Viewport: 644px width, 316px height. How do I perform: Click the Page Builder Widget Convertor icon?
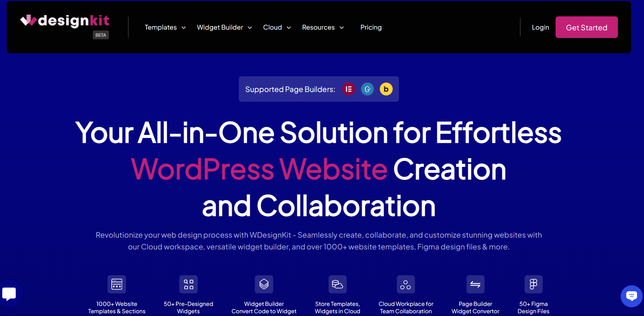point(475,284)
